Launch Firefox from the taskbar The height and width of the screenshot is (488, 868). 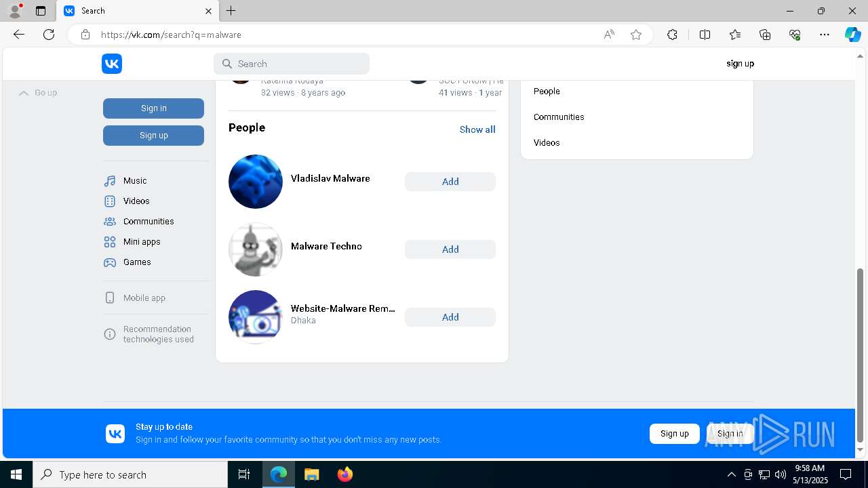point(344,474)
